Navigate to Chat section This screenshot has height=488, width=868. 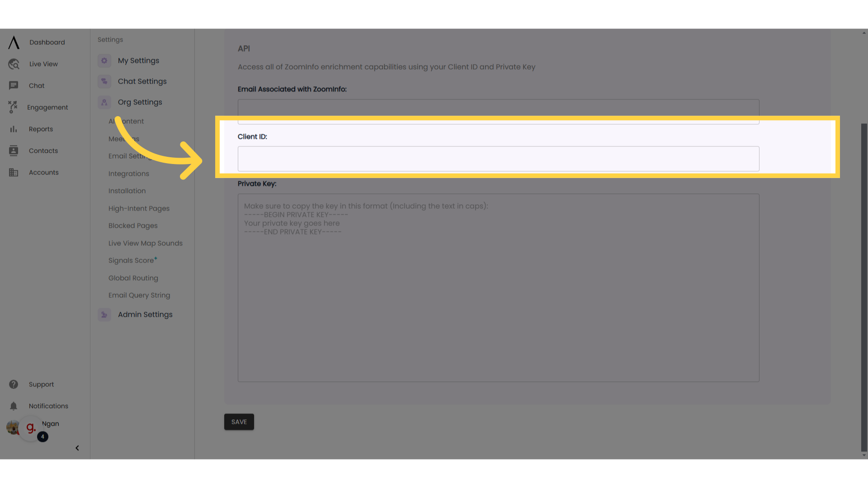(x=36, y=85)
